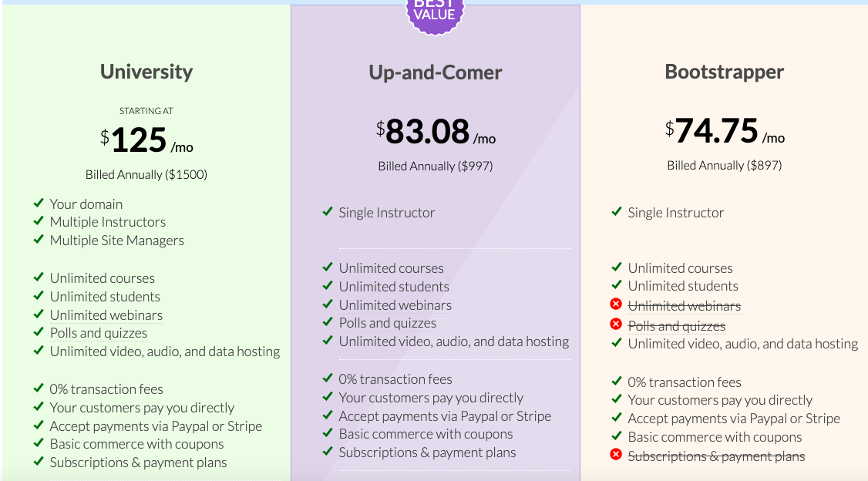Select the Bootstrapper plan heading

coord(724,72)
